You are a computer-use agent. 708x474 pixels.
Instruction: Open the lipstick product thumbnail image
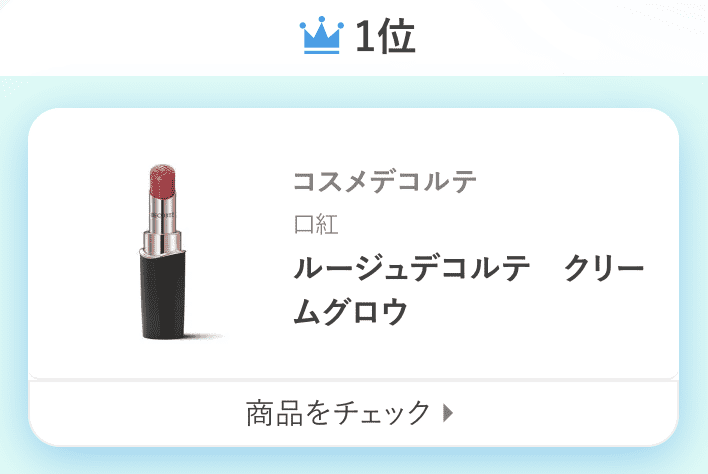tap(174, 252)
